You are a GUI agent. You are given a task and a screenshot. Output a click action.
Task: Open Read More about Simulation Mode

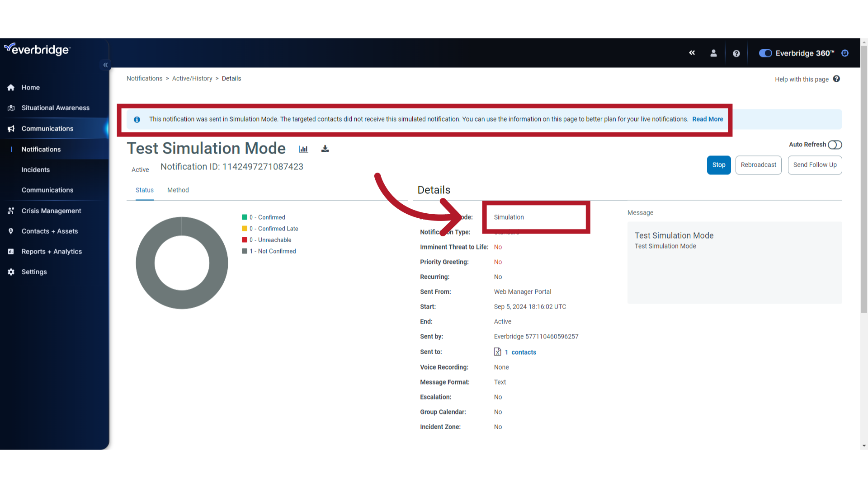click(x=707, y=119)
